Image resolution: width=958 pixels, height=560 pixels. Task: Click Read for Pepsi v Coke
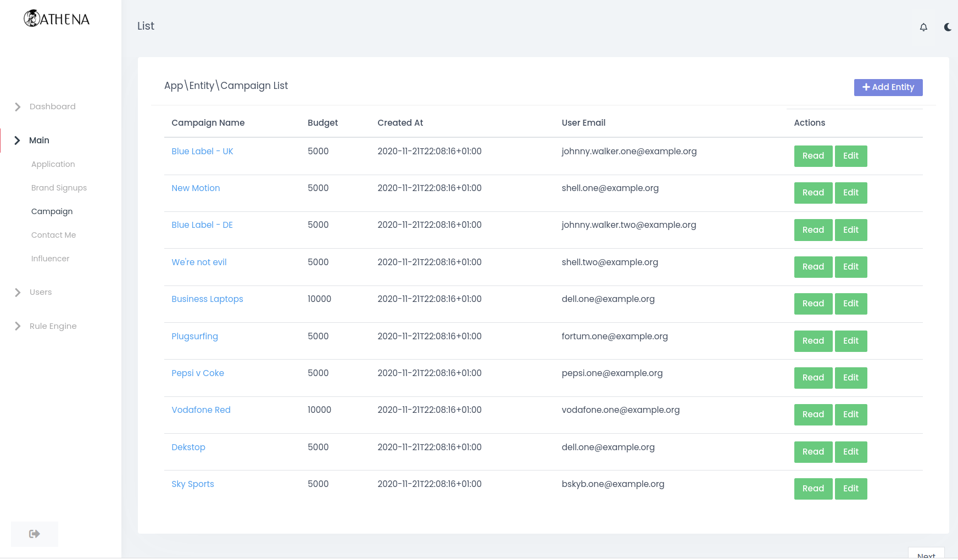point(813,378)
